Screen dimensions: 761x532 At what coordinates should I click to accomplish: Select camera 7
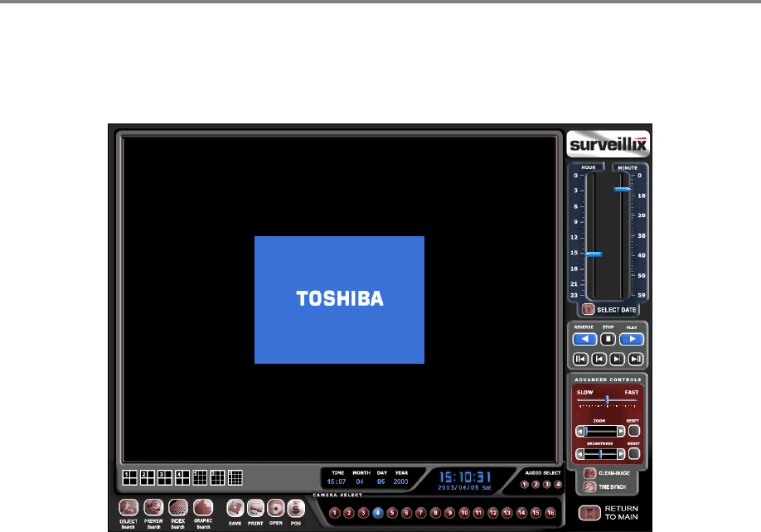tap(421, 513)
